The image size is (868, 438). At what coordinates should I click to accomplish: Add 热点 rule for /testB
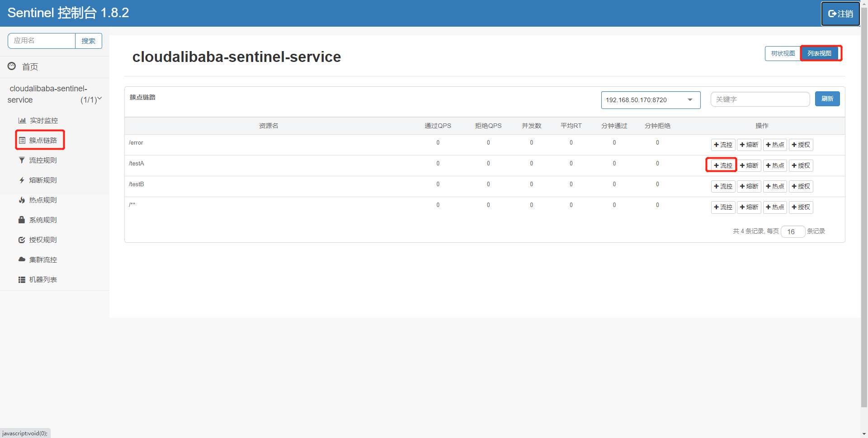pos(775,186)
